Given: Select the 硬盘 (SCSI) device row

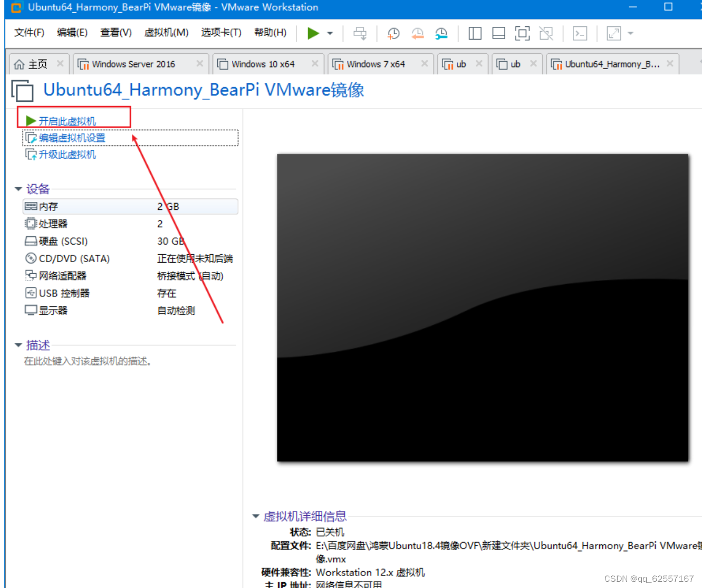Looking at the screenshot, I should point(130,241).
